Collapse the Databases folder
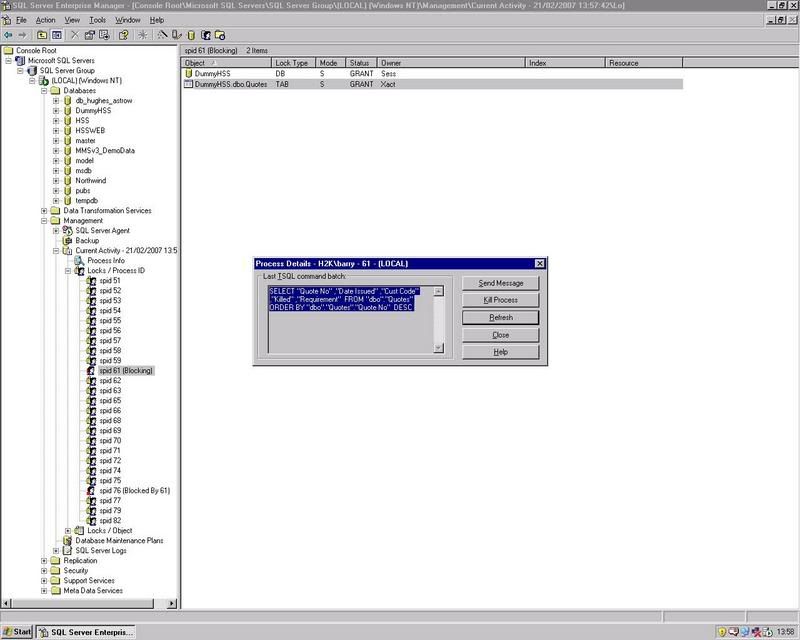Viewport: 800px width, 640px height. (44, 91)
